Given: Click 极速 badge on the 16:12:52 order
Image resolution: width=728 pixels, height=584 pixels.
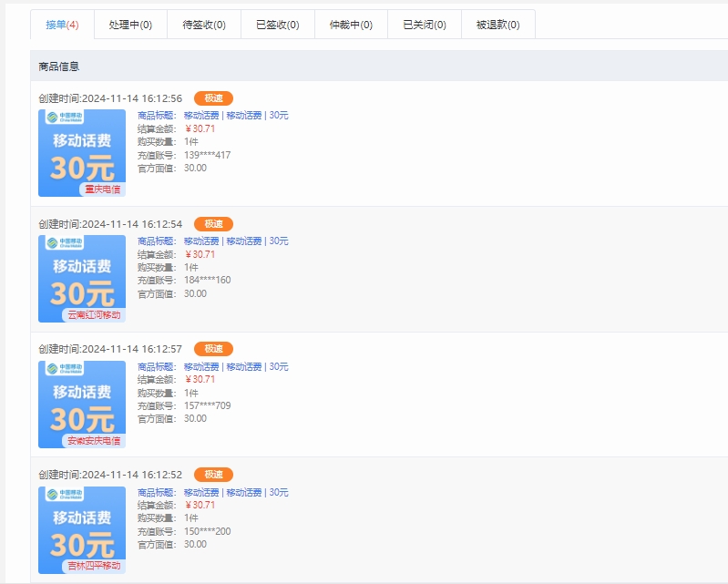Looking at the screenshot, I should pos(213,475).
